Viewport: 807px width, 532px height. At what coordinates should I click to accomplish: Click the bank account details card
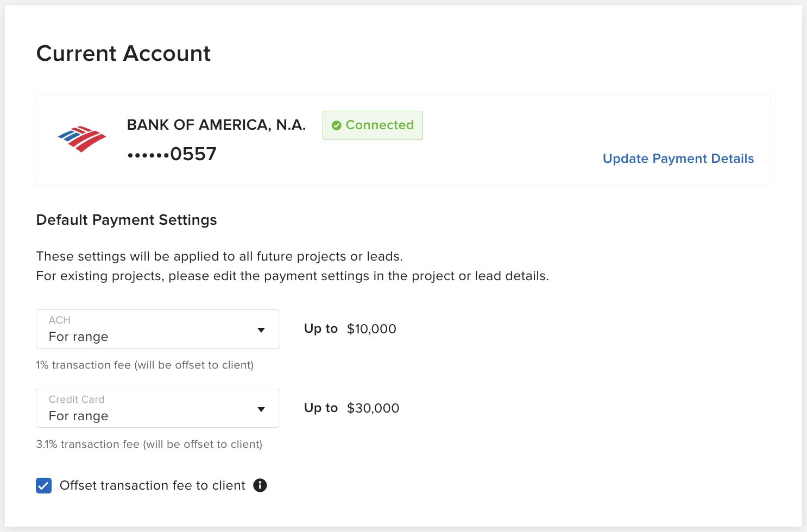coord(403,140)
